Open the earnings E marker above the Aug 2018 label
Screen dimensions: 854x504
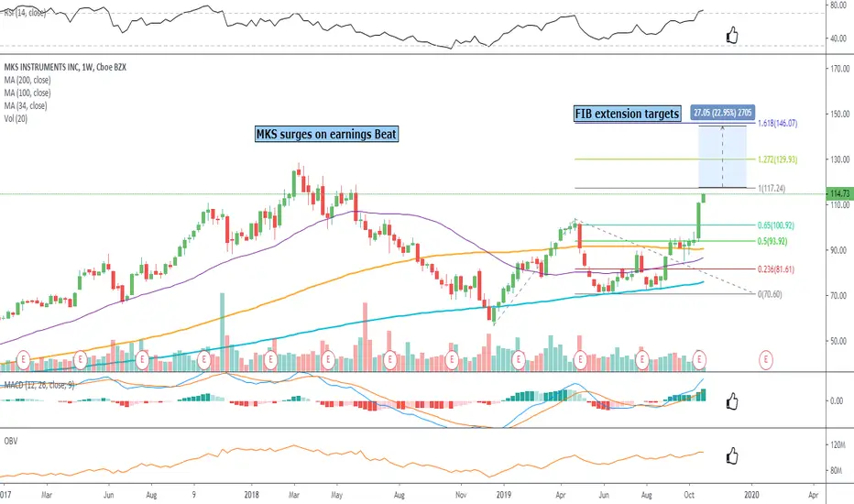389,359
